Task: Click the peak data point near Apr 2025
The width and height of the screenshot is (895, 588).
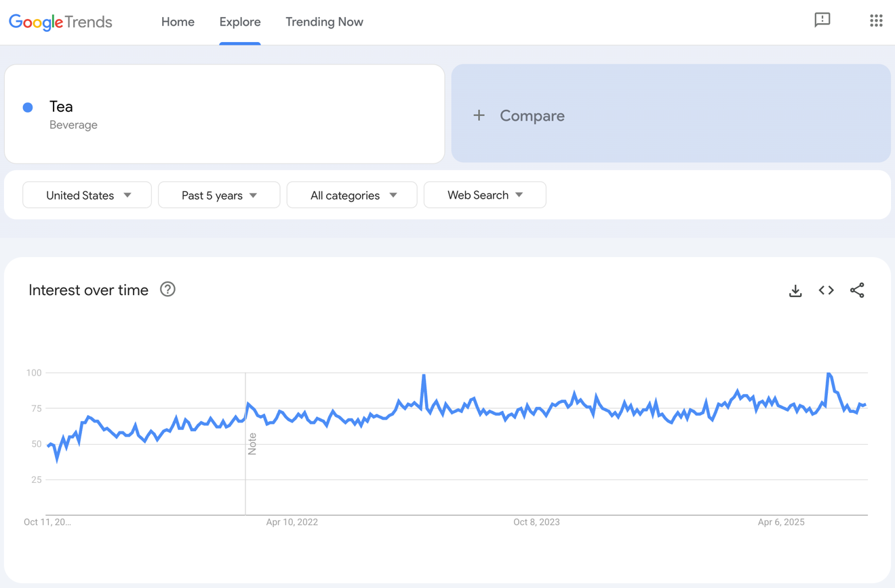Action: tap(829, 372)
